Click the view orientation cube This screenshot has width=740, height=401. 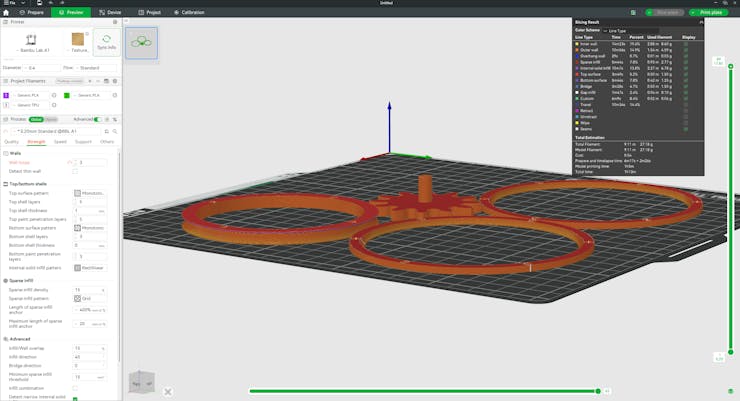(x=142, y=382)
